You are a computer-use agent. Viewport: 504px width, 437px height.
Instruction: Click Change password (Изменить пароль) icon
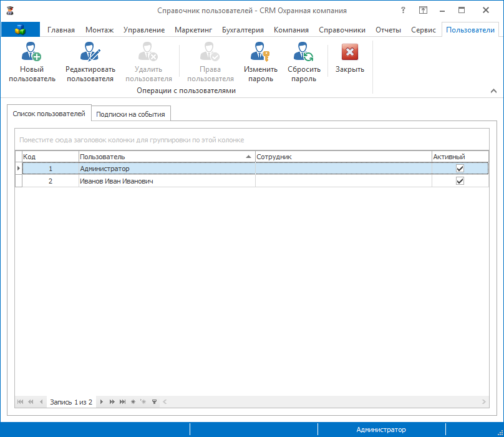tap(260, 51)
